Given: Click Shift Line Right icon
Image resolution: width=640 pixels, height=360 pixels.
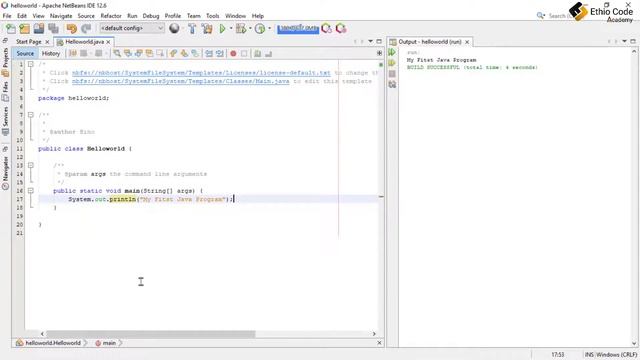Looking at the screenshot, I should [x=220, y=53].
